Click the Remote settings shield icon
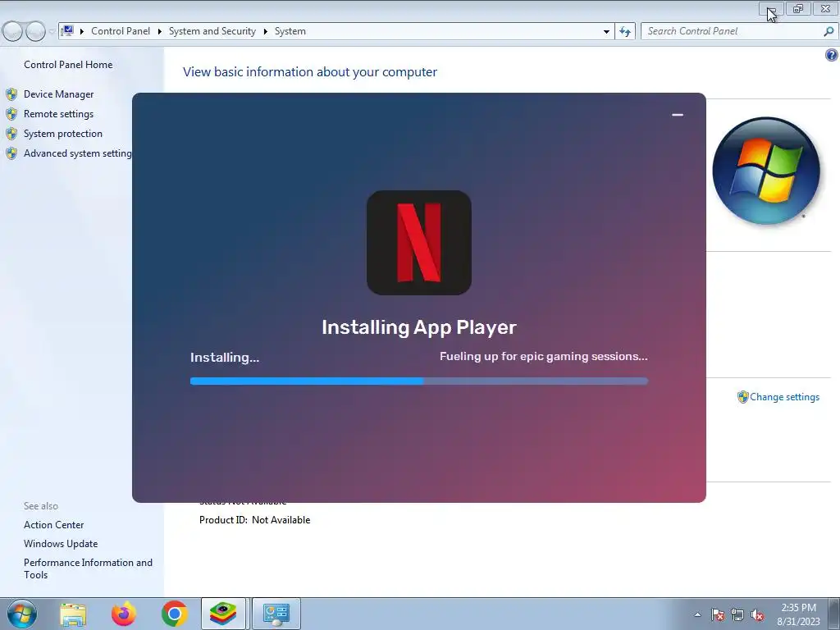This screenshot has height=630, width=840. tap(11, 114)
